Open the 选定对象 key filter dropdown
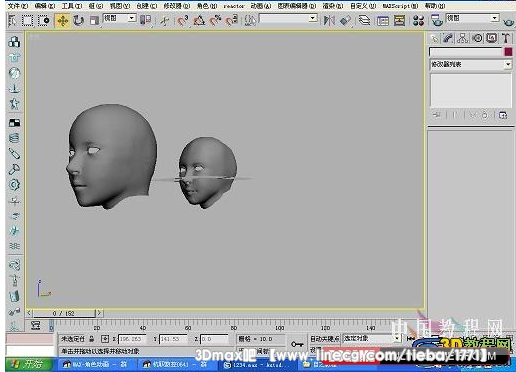 pos(372,338)
